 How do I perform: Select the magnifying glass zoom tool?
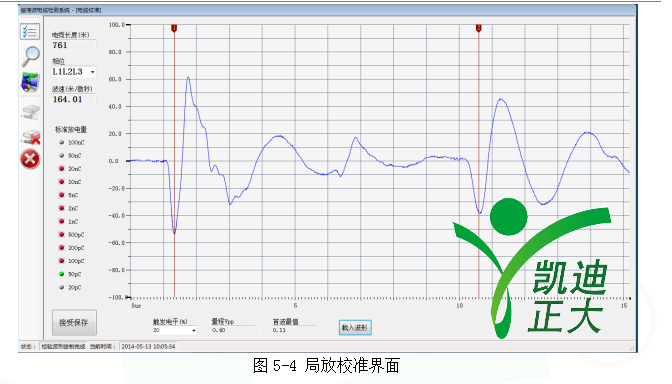[30, 56]
